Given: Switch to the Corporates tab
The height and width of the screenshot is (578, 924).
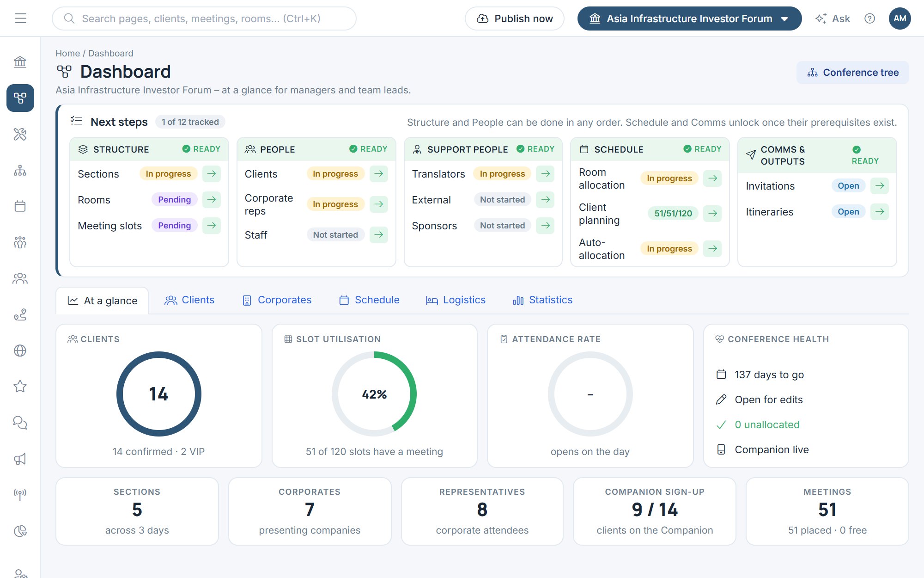Looking at the screenshot, I should [x=277, y=300].
